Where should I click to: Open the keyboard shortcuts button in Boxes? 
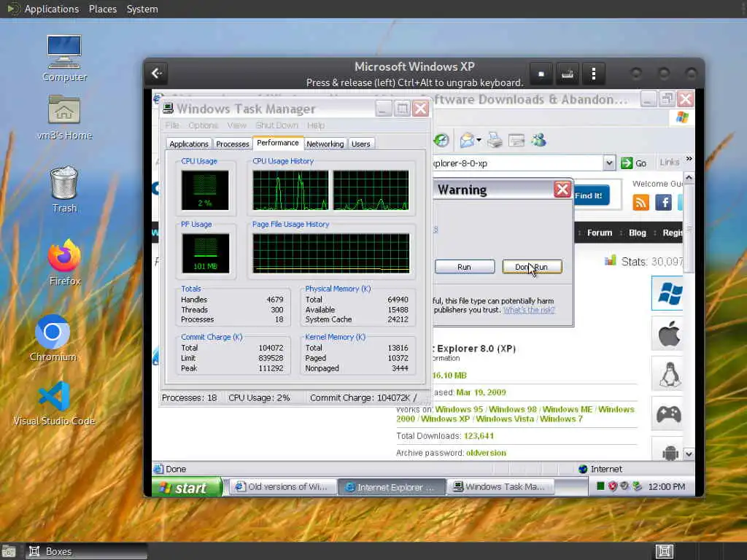(x=567, y=74)
